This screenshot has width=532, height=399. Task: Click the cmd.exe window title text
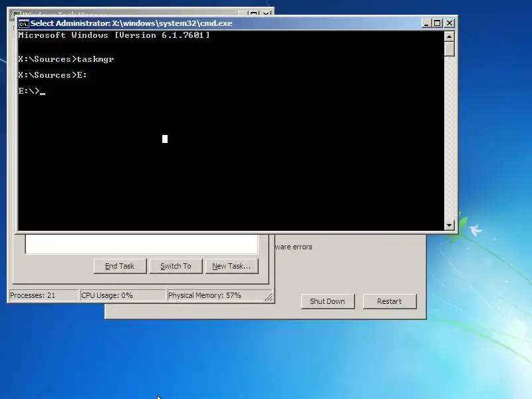point(132,23)
